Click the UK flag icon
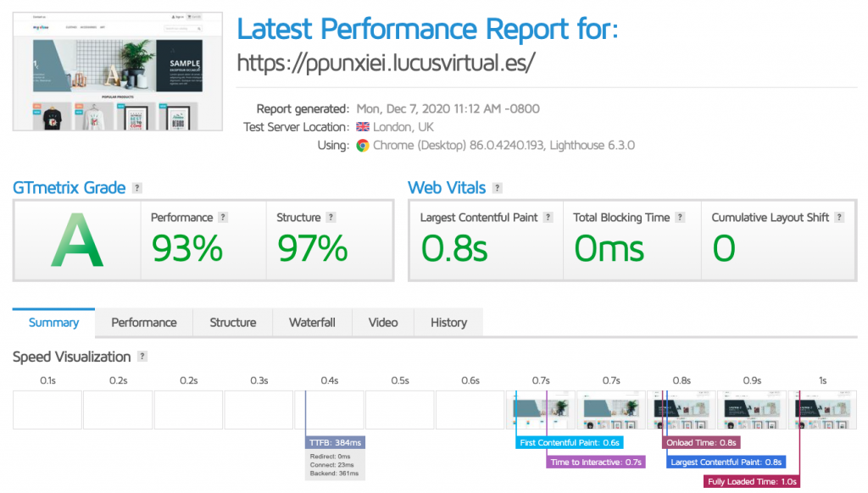This screenshot has height=493, width=868. pyautogui.click(x=362, y=127)
